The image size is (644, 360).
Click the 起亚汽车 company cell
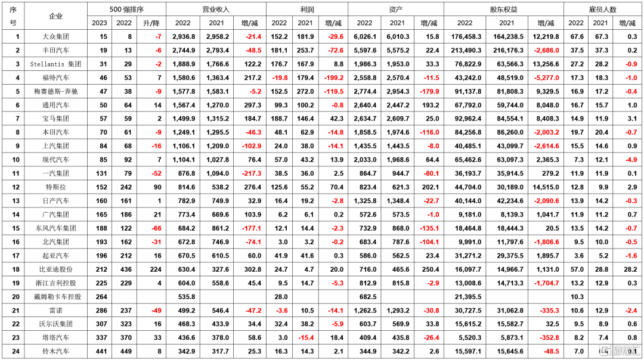[x=56, y=256]
